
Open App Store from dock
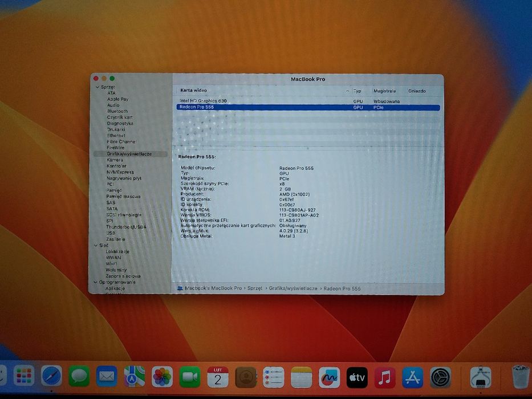(x=413, y=377)
